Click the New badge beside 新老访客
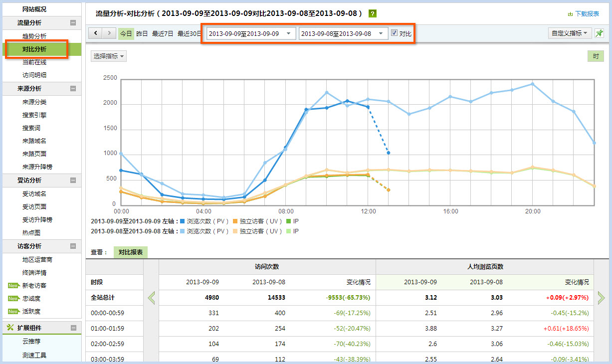612x364 pixels. [x=13, y=286]
